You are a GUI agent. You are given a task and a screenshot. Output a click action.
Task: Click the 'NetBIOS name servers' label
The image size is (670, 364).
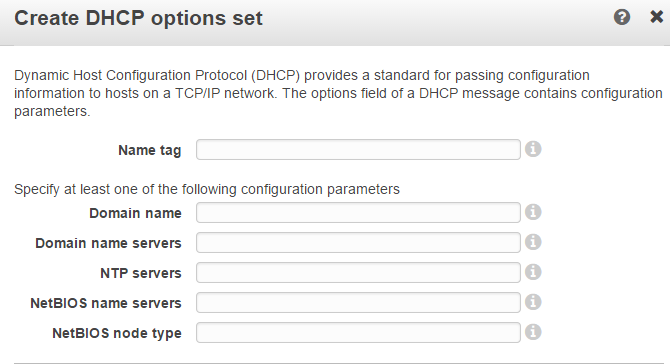tap(106, 303)
